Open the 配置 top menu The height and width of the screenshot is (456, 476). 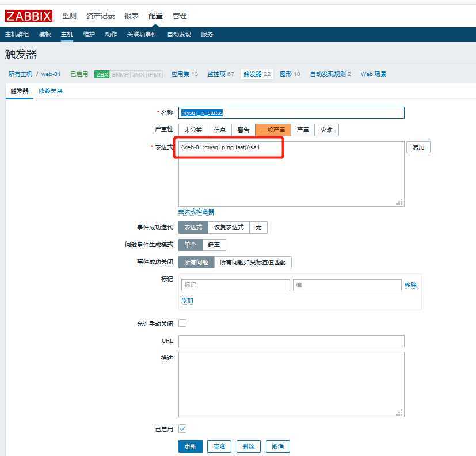click(155, 16)
